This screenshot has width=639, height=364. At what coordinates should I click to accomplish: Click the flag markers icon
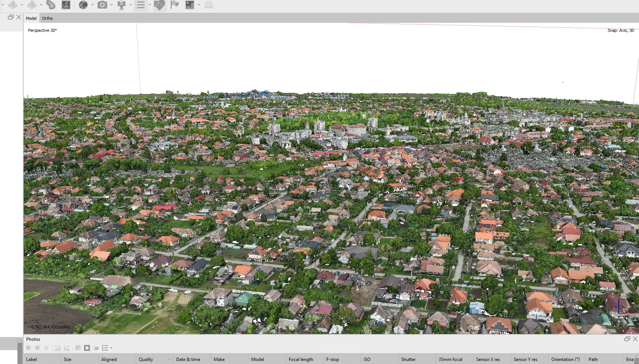[174, 5]
